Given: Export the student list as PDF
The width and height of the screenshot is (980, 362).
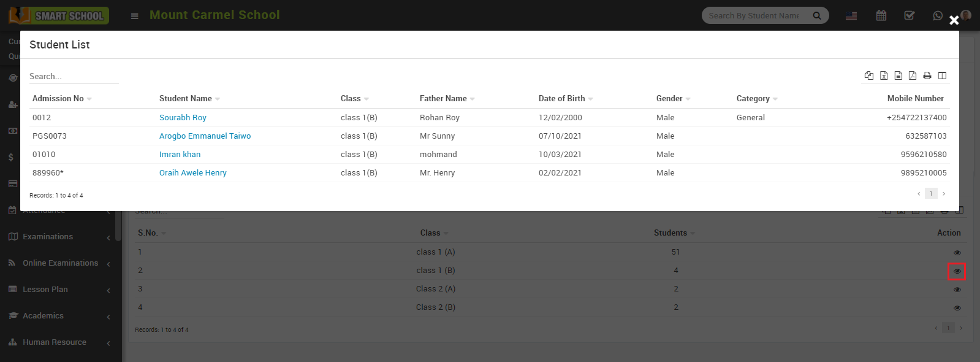Looking at the screenshot, I should (913, 75).
